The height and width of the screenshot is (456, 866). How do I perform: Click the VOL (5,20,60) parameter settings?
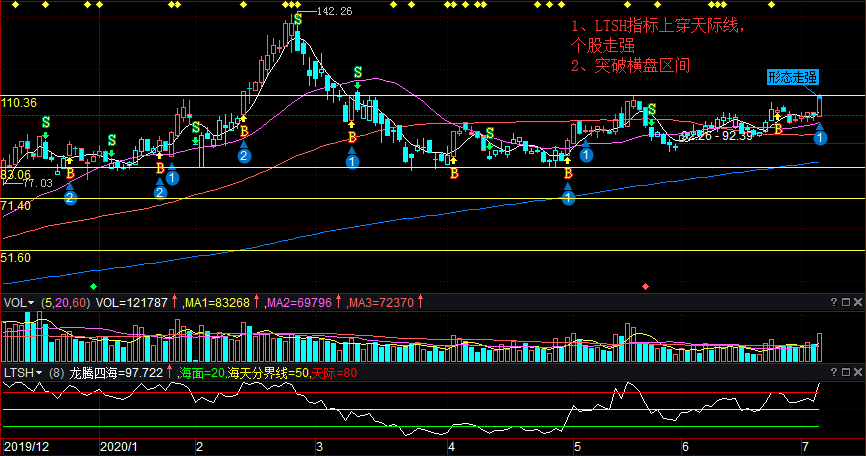click(64, 302)
